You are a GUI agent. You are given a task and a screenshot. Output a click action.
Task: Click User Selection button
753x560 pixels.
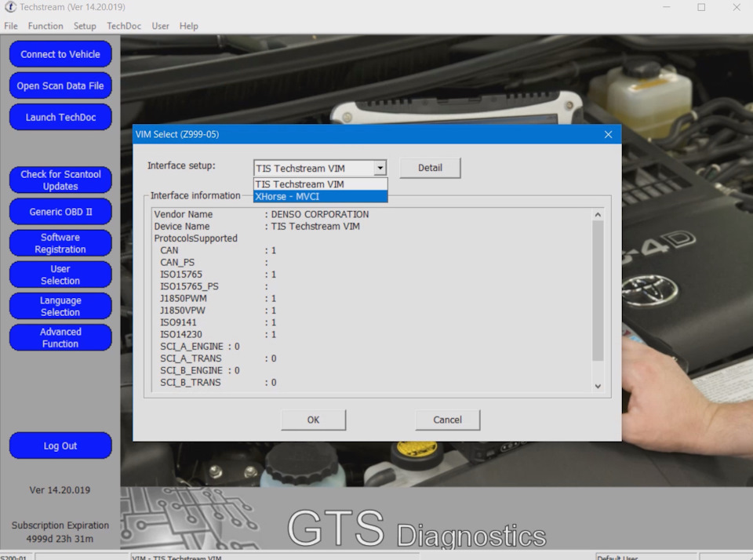(60, 275)
